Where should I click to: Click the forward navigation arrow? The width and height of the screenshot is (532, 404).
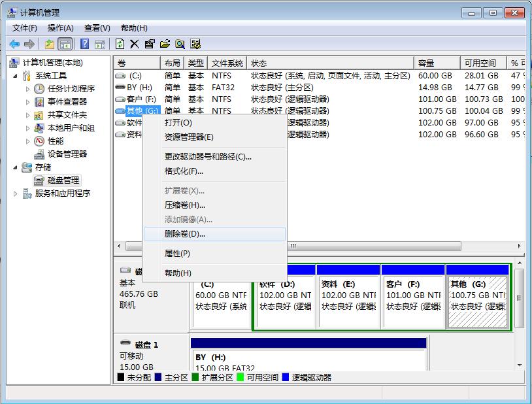pyautogui.click(x=28, y=44)
